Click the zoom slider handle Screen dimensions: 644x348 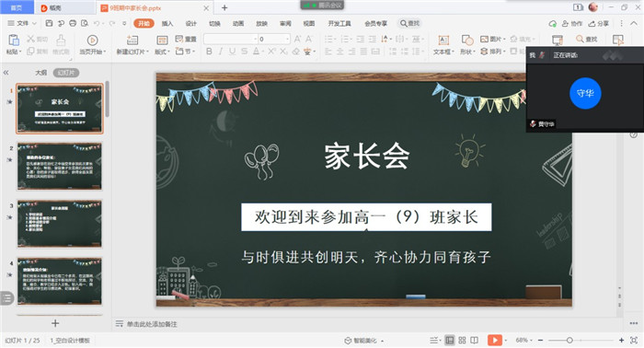click(569, 341)
